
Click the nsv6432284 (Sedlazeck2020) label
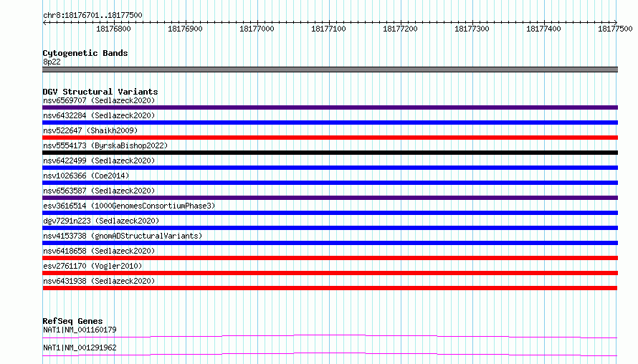pyautogui.click(x=99, y=115)
